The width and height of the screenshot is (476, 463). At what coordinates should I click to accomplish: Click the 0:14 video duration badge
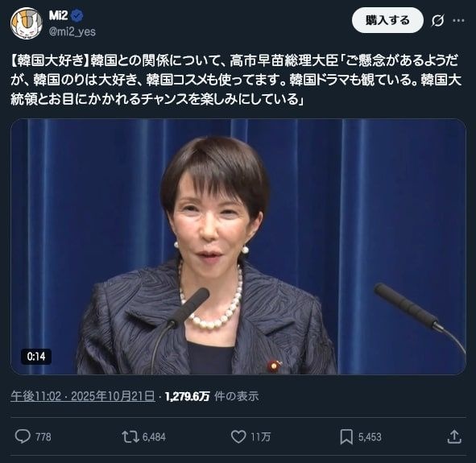tap(36, 357)
